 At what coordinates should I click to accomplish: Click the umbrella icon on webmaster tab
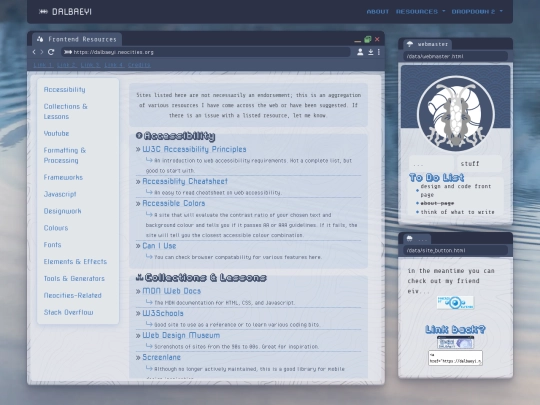[409, 44]
